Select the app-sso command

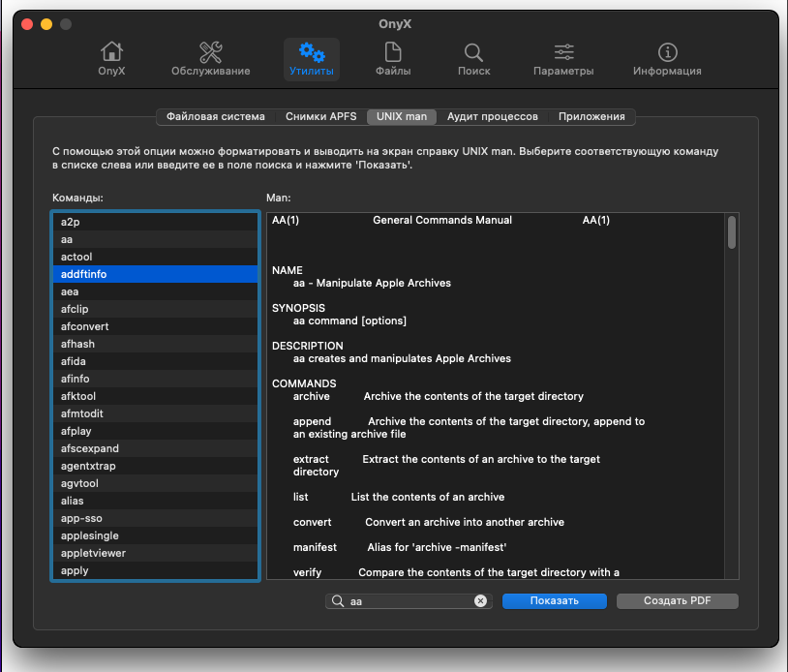click(x=155, y=518)
